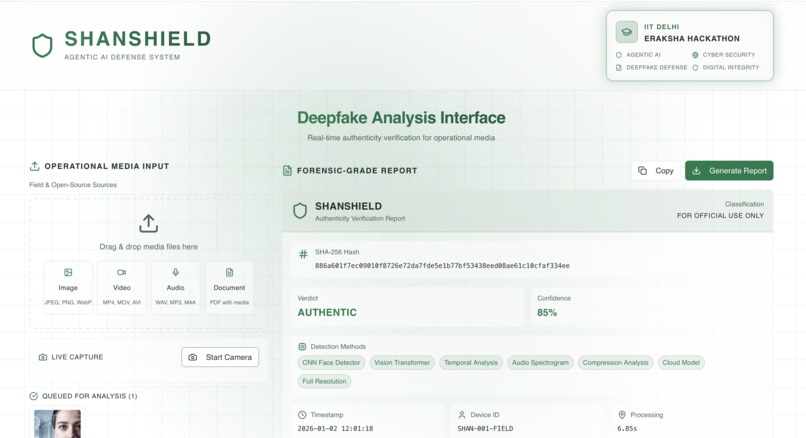Click the Digital Integrity shield icon
This screenshot has height=438, width=806.
[x=695, y=67]
